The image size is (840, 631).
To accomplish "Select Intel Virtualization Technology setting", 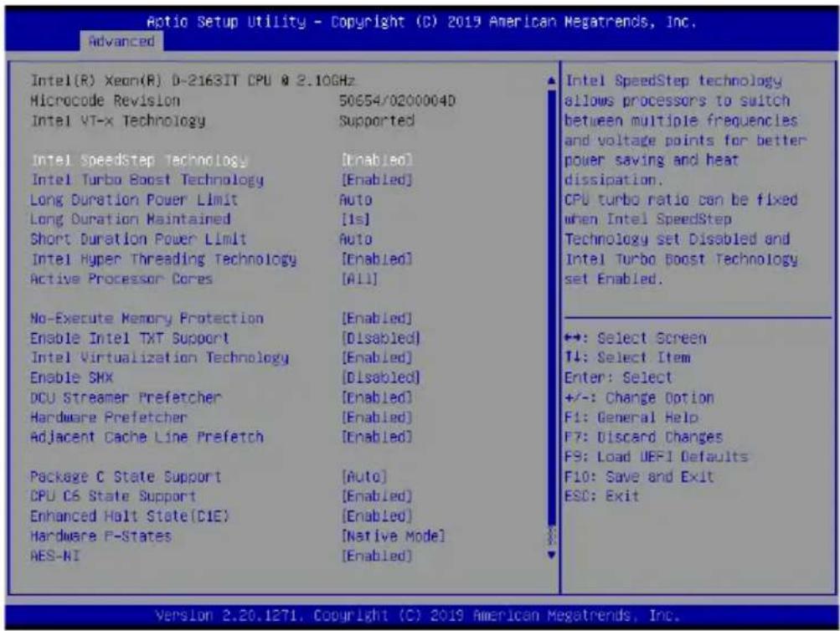I will pyautogui.click(x=159, y=357).
